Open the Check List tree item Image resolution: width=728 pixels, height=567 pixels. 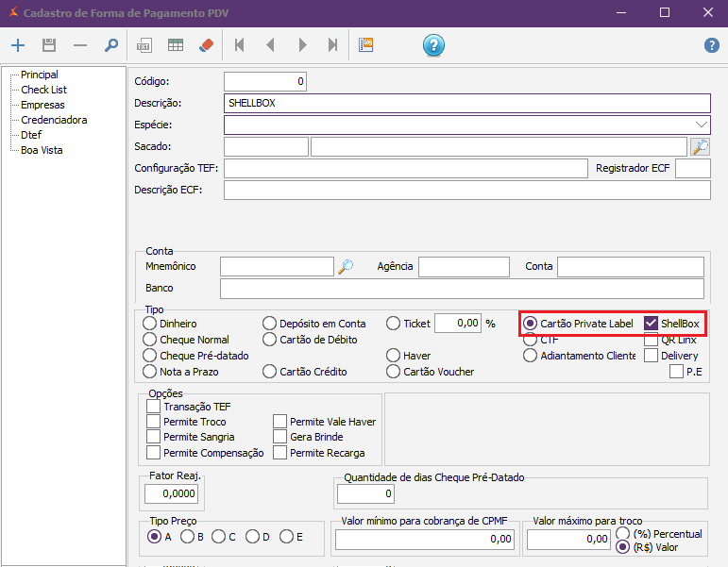(43, 90)
